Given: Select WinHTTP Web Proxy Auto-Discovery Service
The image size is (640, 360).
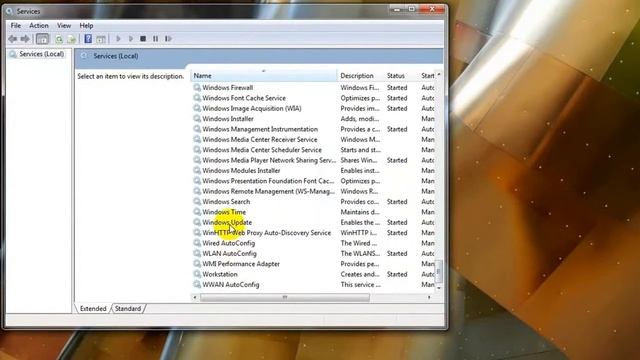Looking at the screenshot, I should tap(267, 233).
